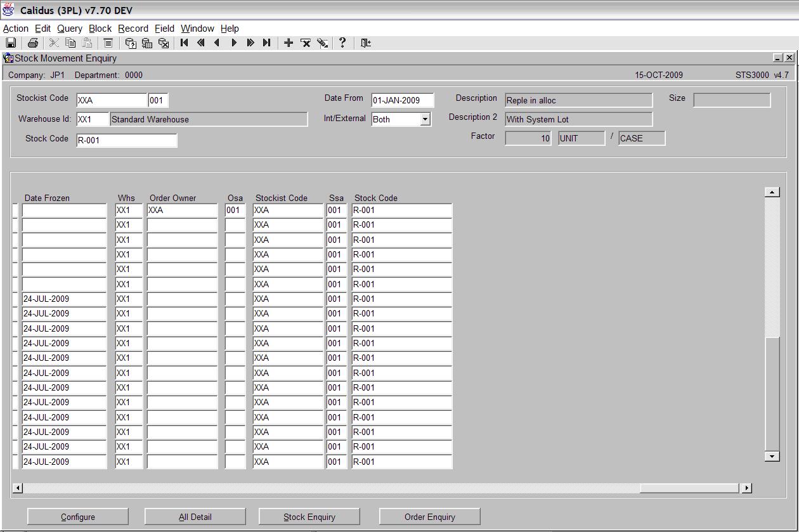The width and height of the screenshot is (799, 532).
Task: Jump to the first record icon
Action: (185, 43)
